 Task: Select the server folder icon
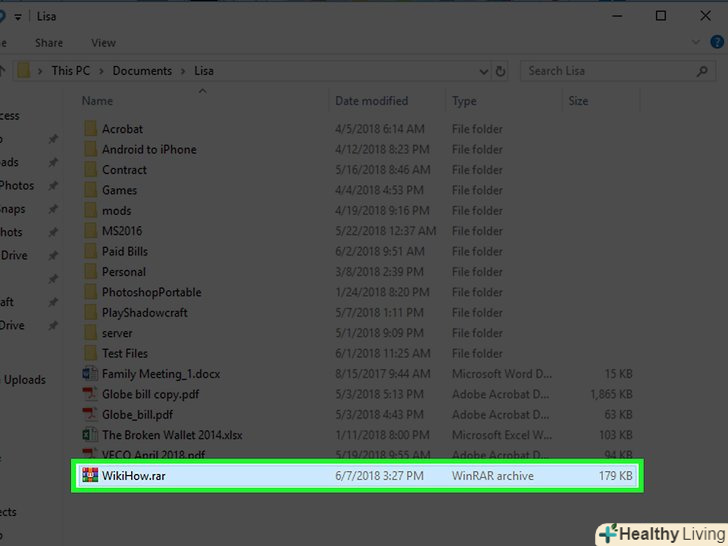click(91, 333)
